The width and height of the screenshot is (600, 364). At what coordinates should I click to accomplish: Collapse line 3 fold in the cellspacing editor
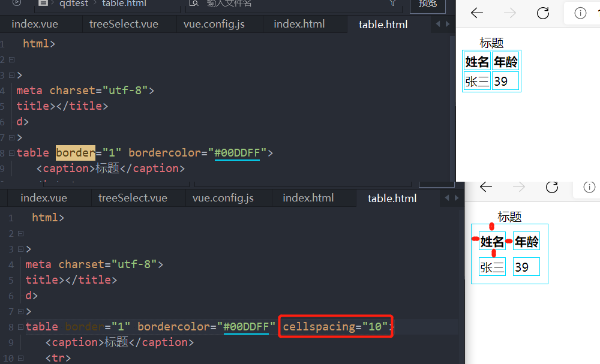(20, 249)
